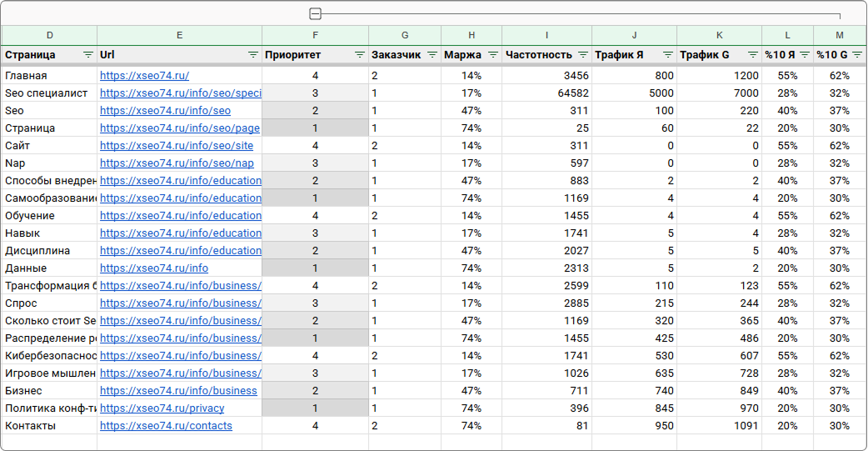Open the https://xseo74.ru/info/business link
Screen dimensions: 868x451
(x=179, y=391)
